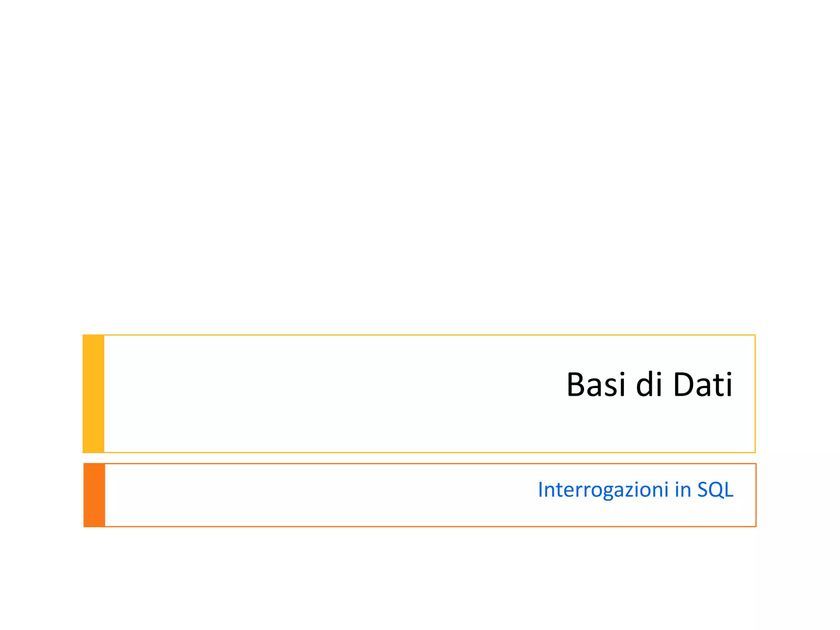This screenshot has width=840, height=630.
Task: Click the word 'SQL' in the subtitle
Action: (715, 490)
